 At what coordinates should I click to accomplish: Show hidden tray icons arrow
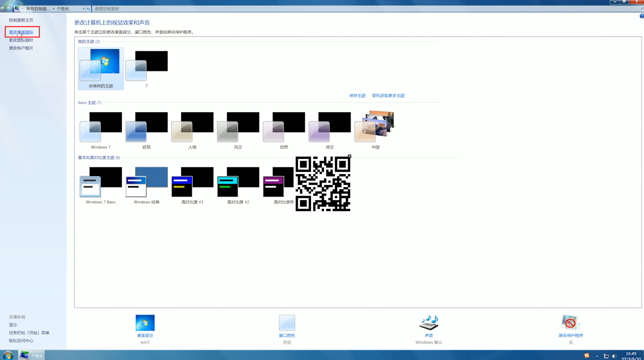pyautogui.click(x=597, y=356)
